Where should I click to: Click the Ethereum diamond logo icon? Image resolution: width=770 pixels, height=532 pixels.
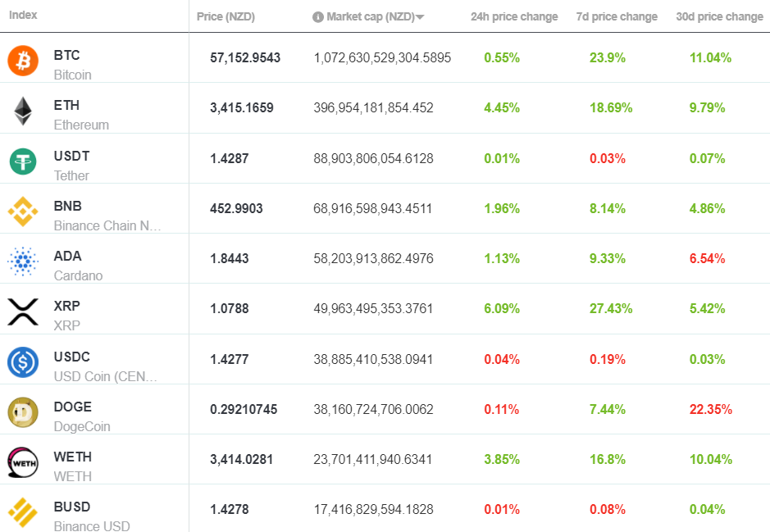click(x=23, y=111)
